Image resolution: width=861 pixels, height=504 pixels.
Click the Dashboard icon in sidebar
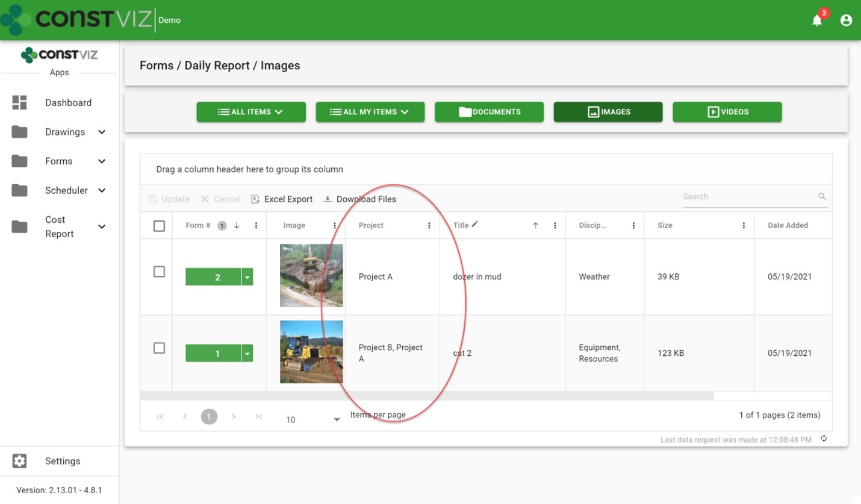[x=19, y=102]
